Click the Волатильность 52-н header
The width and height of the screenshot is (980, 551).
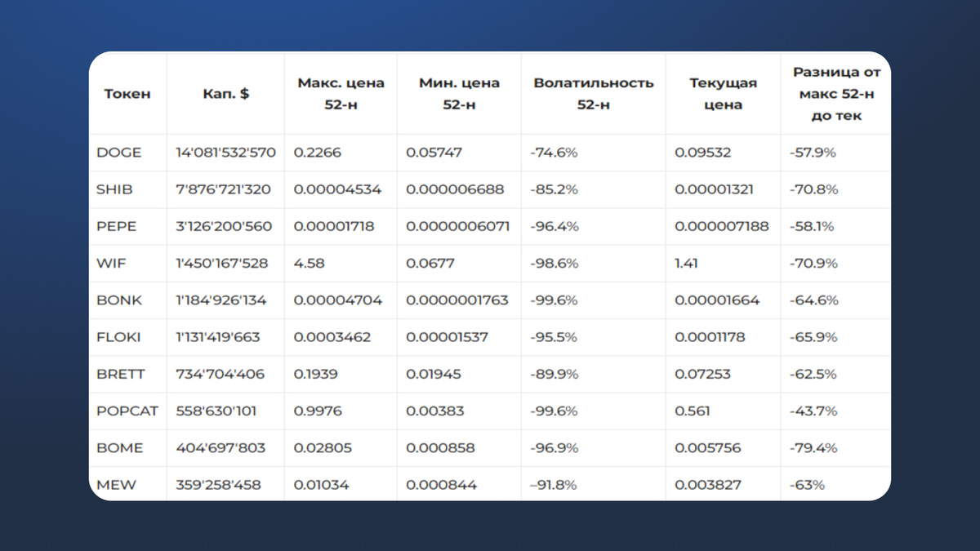(593, 94)
